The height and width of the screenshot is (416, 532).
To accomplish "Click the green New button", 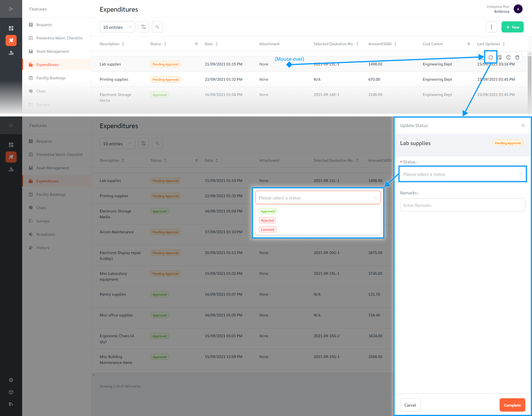I will click(x=512, y=27).
